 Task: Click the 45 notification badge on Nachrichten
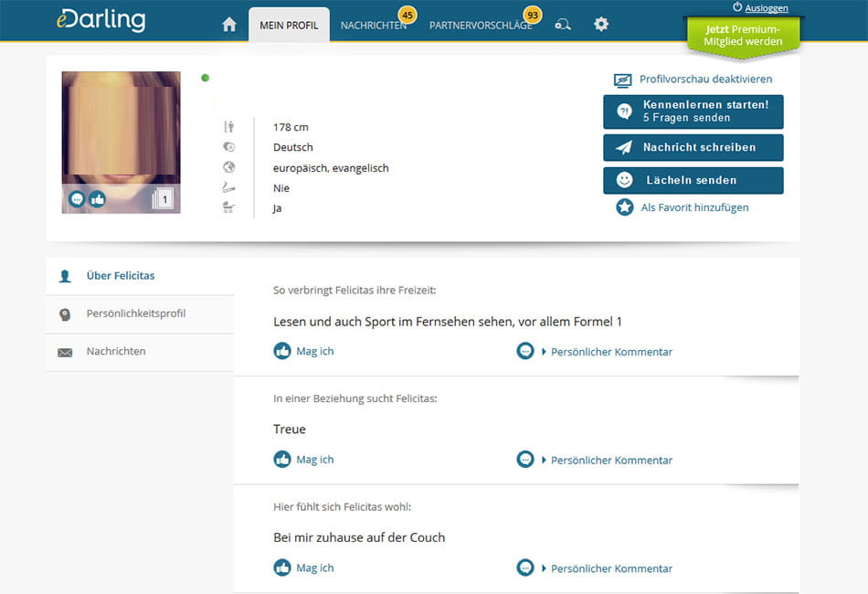[408, 15]
